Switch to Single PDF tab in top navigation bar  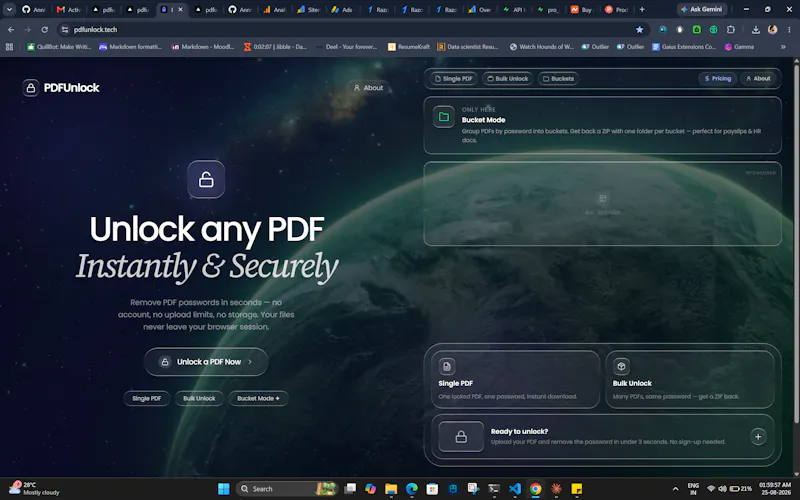point(454,79)
